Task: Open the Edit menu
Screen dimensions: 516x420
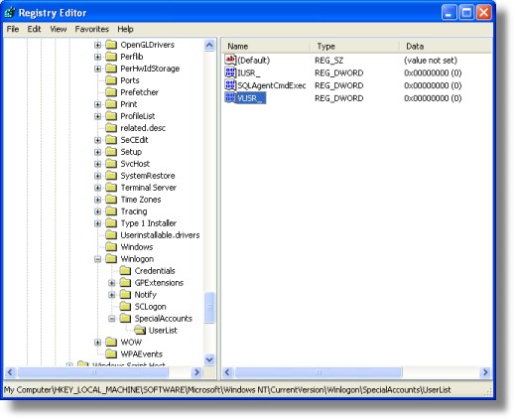Action: [34, 29]
